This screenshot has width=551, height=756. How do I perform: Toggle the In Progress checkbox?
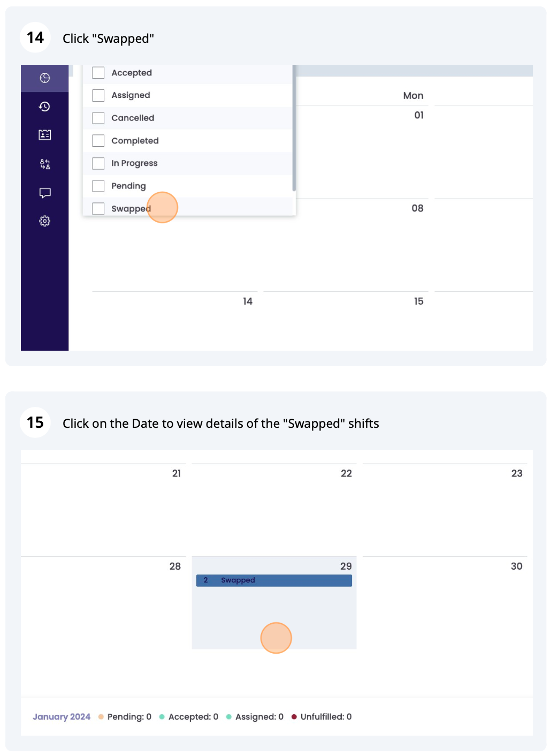pyautogui.click(x=98, y=163)
